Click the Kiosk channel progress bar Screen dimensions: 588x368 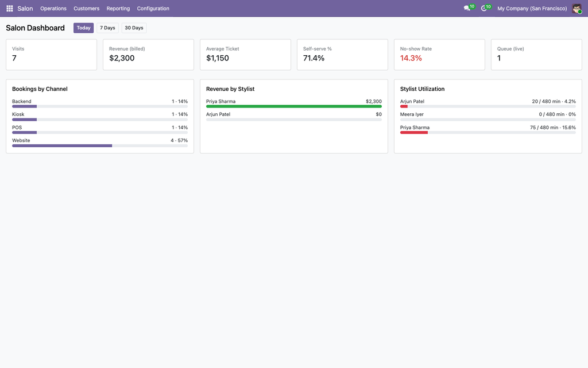click(x=100, y=120)
